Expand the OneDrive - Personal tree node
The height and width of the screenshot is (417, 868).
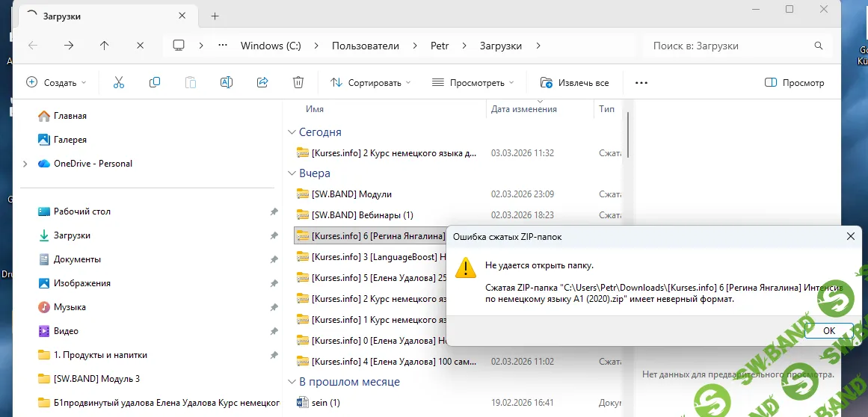[25, 164]
